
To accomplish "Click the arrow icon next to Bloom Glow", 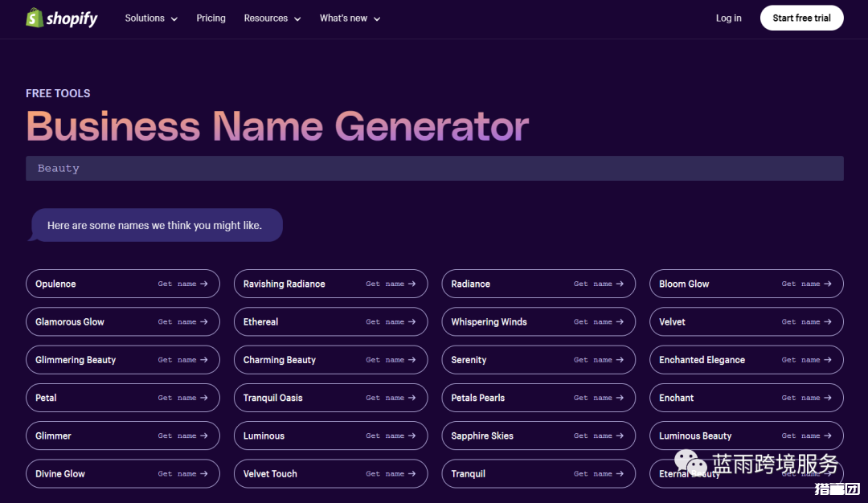I will (x=828, y=284).
